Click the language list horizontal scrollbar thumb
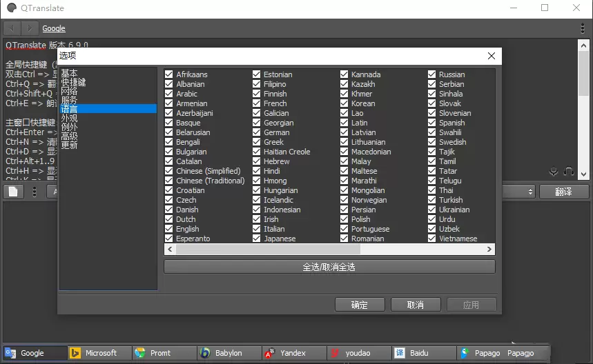Image resolution: width=593 pixels, height=364 pixels. pos(268,249)
